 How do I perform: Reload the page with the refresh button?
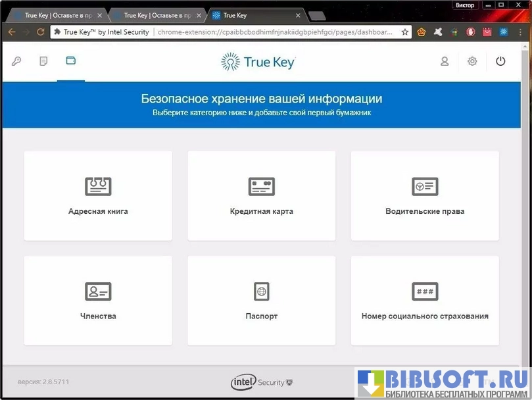(41, 32)
